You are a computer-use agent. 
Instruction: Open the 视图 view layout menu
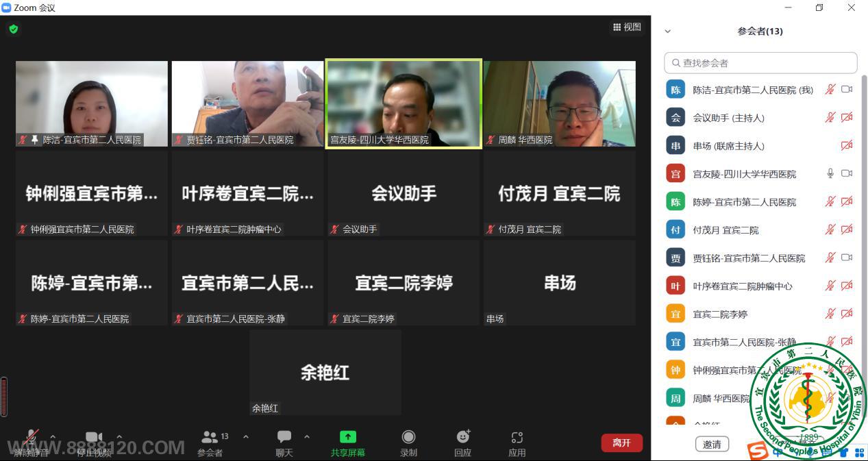(627, 27)
